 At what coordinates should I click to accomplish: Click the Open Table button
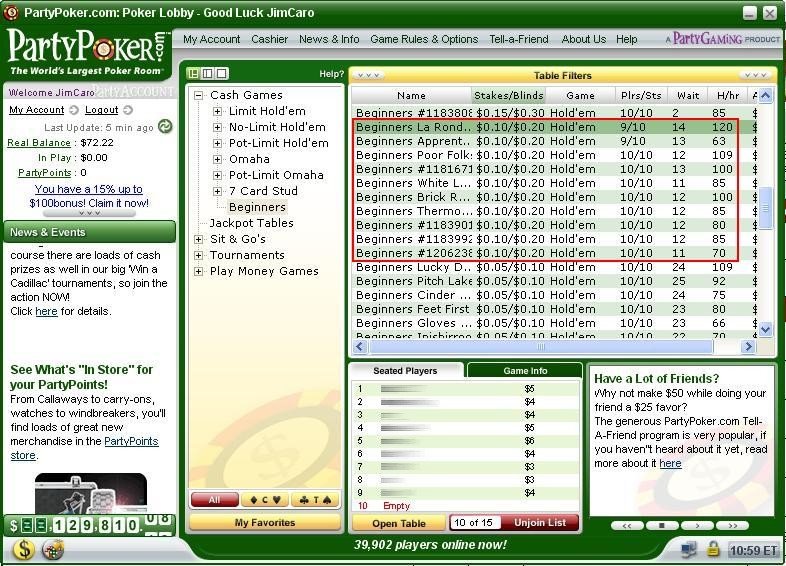[x=399, y=523]
